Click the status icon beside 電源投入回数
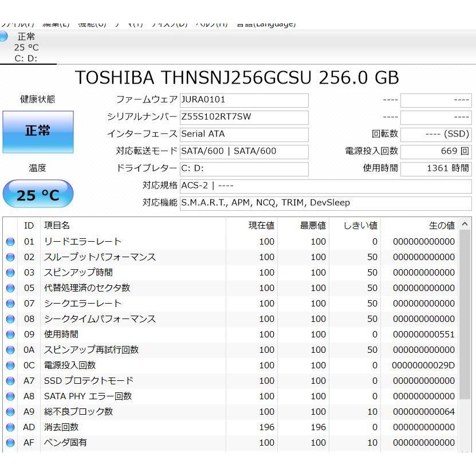The width and height of the screenshot is (476, 476). click(x=10, y=365)
